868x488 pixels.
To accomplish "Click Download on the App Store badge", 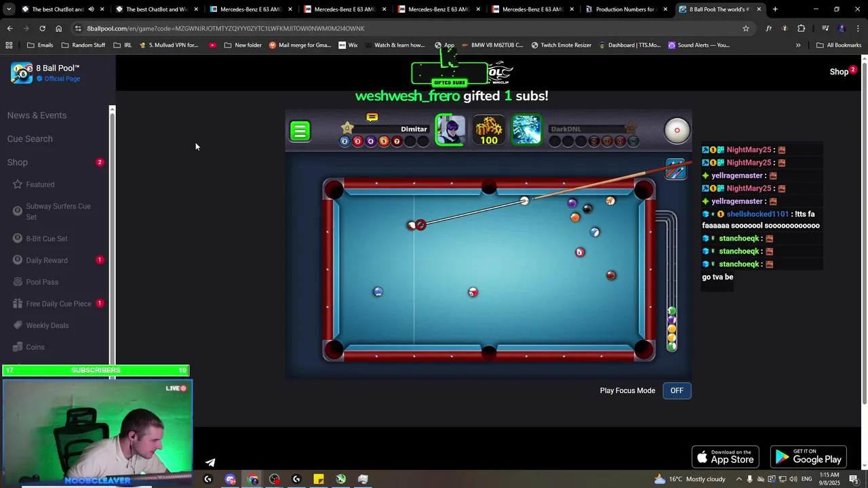I will click(725, 457).
